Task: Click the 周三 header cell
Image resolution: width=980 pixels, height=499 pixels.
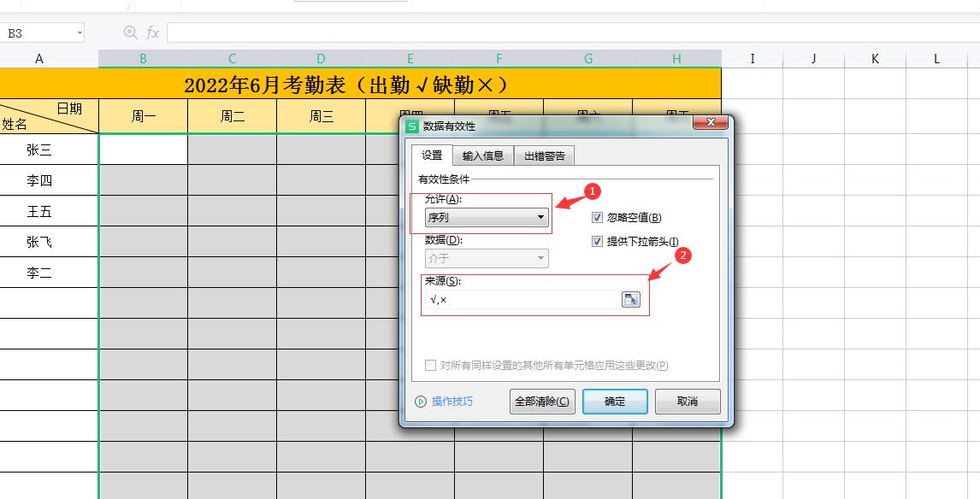Action: [321, 116]
